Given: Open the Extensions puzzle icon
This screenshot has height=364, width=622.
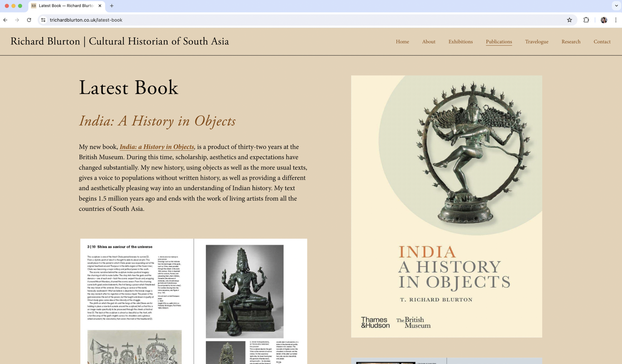Looking at the screenshot, I should click(x=586, y=20).
